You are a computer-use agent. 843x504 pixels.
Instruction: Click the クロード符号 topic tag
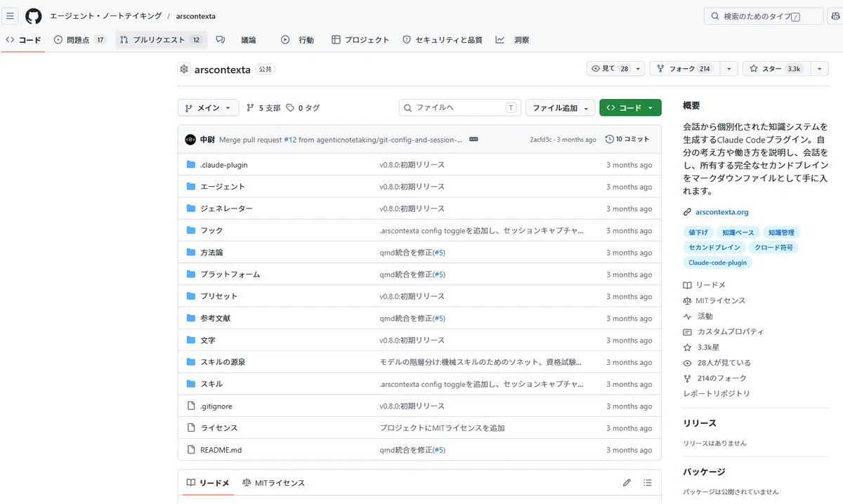(x=774, y=247)
